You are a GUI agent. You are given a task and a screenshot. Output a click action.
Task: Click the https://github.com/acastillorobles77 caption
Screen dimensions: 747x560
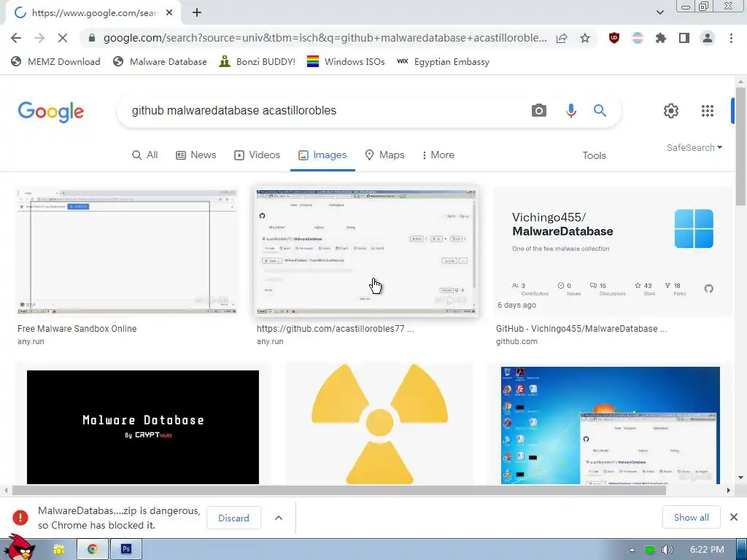click(335, 329)
